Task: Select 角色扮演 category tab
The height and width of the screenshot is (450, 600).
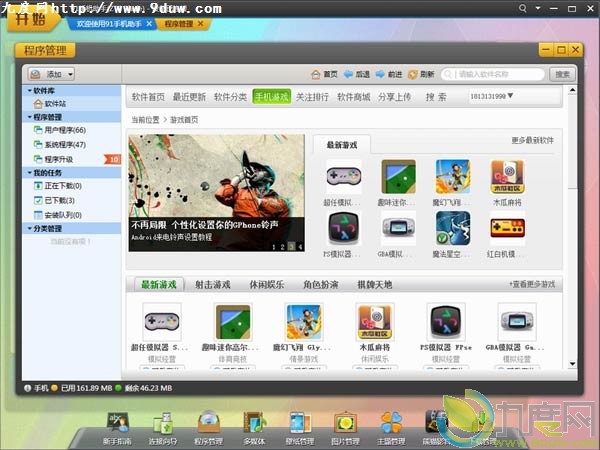Action: pos(321,285)
